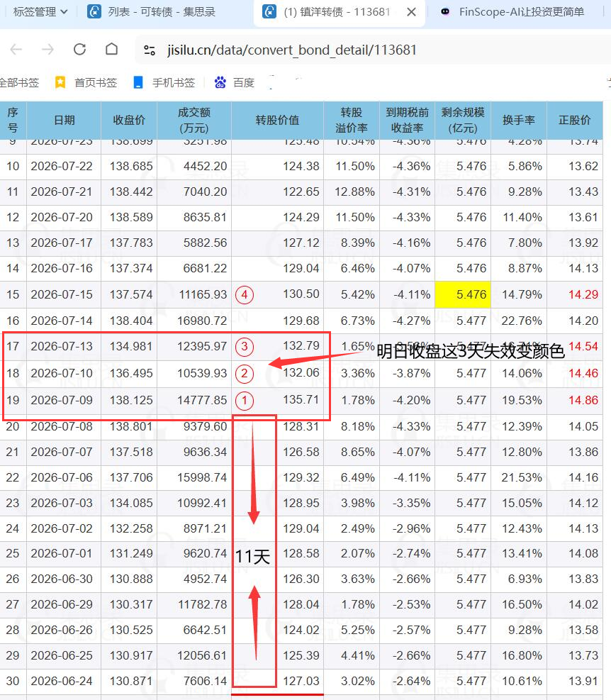The width and height of the screenshot is (611, 700).
Task: Click turnover rate 10.61%
Action: [522, 682]
